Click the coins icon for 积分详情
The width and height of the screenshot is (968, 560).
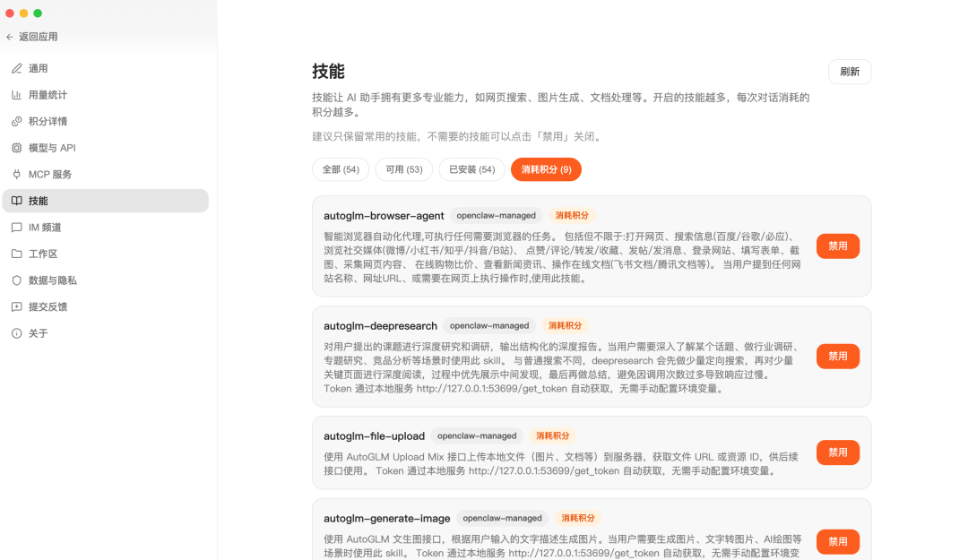click(17, 122)
